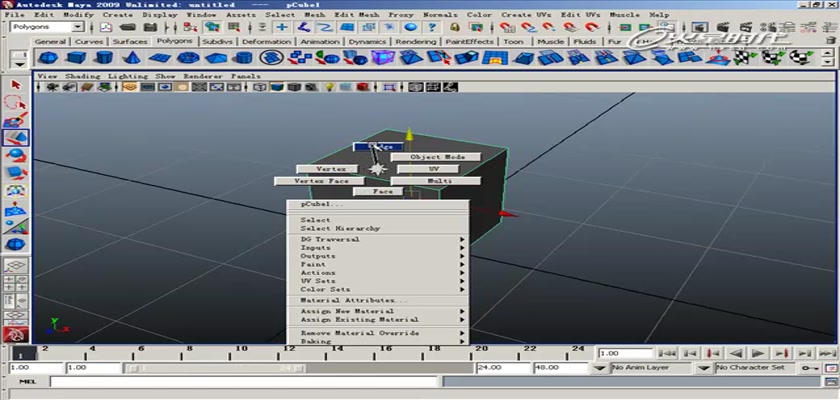Open the Edit Mesh menu
This screenshot has height=400, width=840.
[357, 14]
